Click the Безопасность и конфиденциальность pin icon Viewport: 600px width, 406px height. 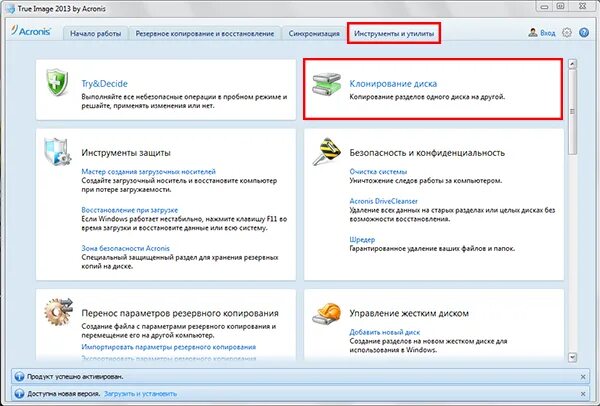(326, 152)
